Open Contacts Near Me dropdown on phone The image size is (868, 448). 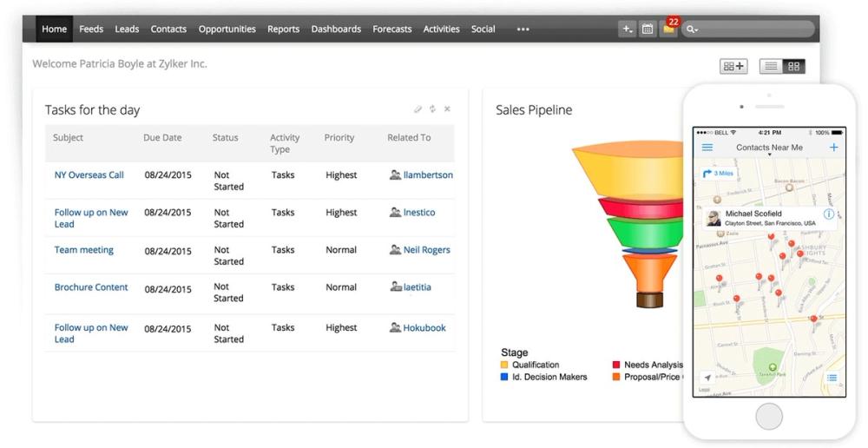click(x=769, y=155)
